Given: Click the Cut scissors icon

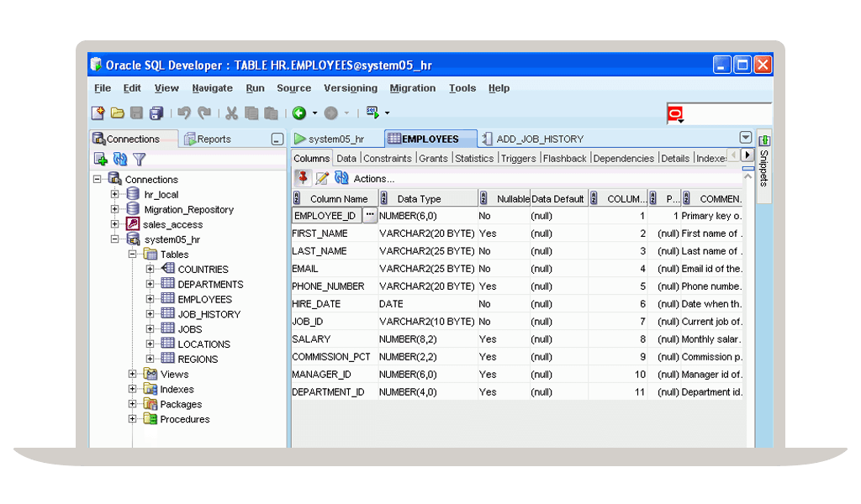Looking at the screenshot, I should tap(232, 113).
